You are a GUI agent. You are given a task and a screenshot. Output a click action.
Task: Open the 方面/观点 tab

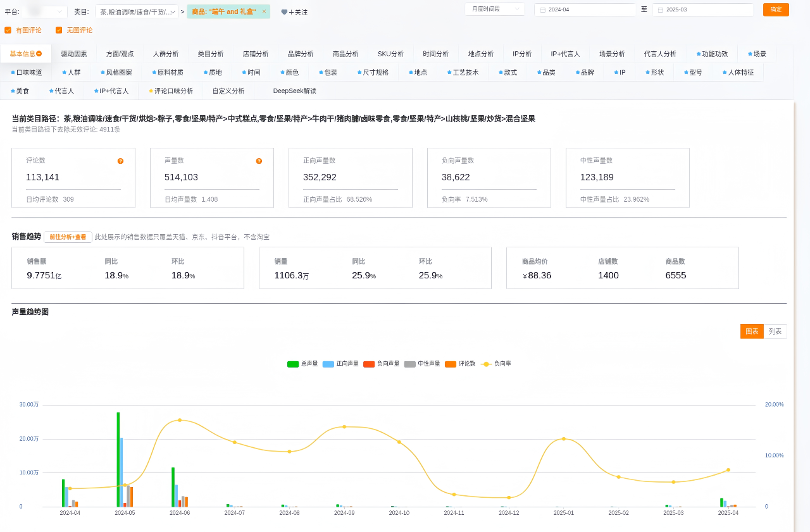[120, 54]
